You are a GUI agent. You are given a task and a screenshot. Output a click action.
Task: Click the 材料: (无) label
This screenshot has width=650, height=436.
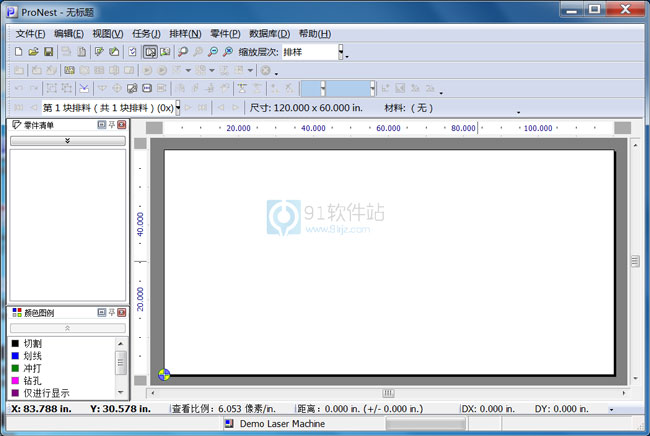click(408, 108)
